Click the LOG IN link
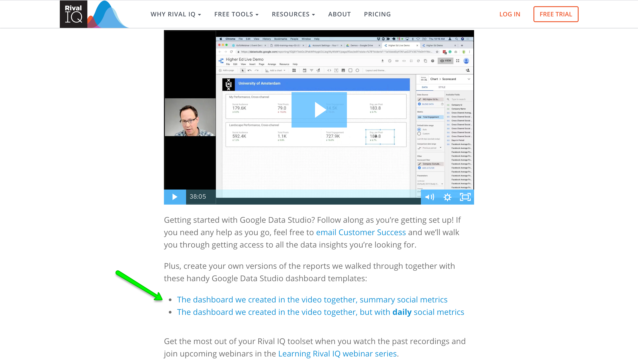638x364 pixels. coord(510,14)
